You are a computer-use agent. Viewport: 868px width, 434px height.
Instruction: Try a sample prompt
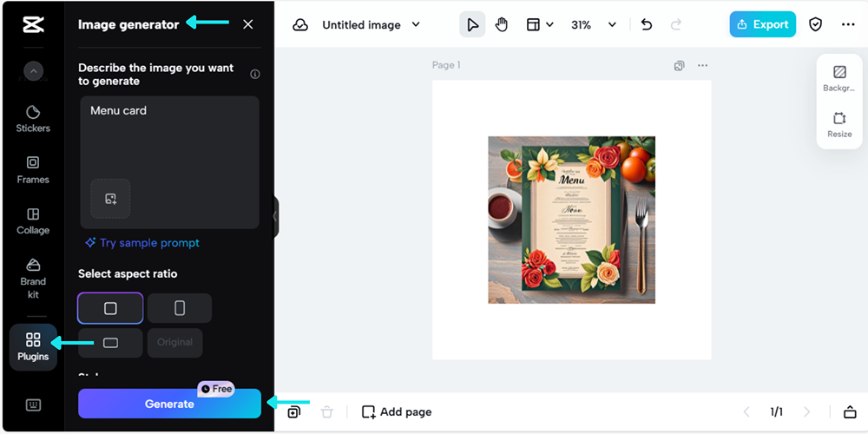coord(142,243)
